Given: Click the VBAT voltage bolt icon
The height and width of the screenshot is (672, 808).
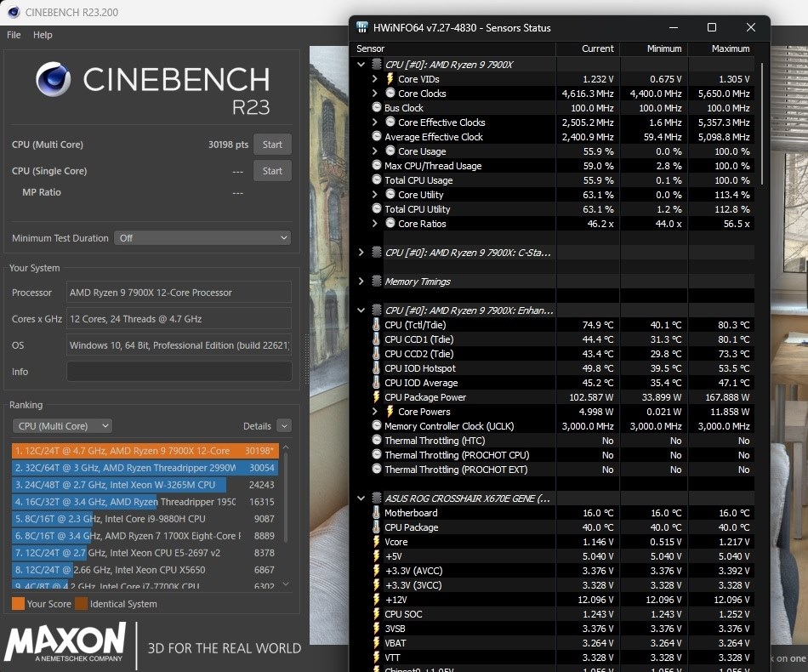Looking at the screenshot, I should [x=377, y=642].
